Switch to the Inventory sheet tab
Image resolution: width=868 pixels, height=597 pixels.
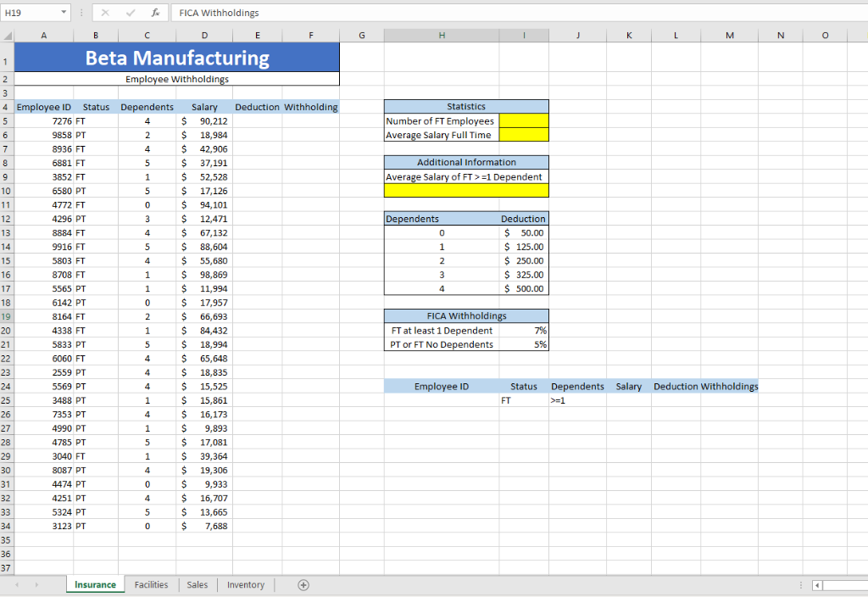coord(245,584)
